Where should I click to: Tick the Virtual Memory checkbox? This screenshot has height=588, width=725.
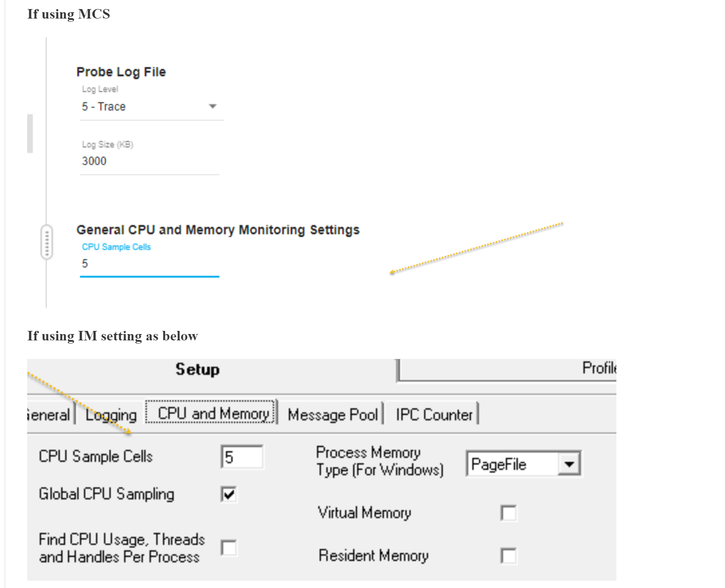[x=509, y=513]
